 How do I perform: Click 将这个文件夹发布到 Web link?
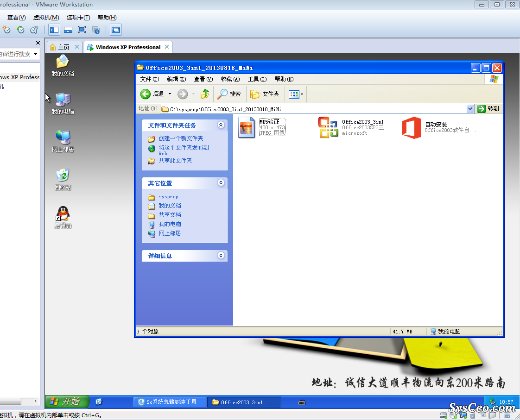point(184,150)
